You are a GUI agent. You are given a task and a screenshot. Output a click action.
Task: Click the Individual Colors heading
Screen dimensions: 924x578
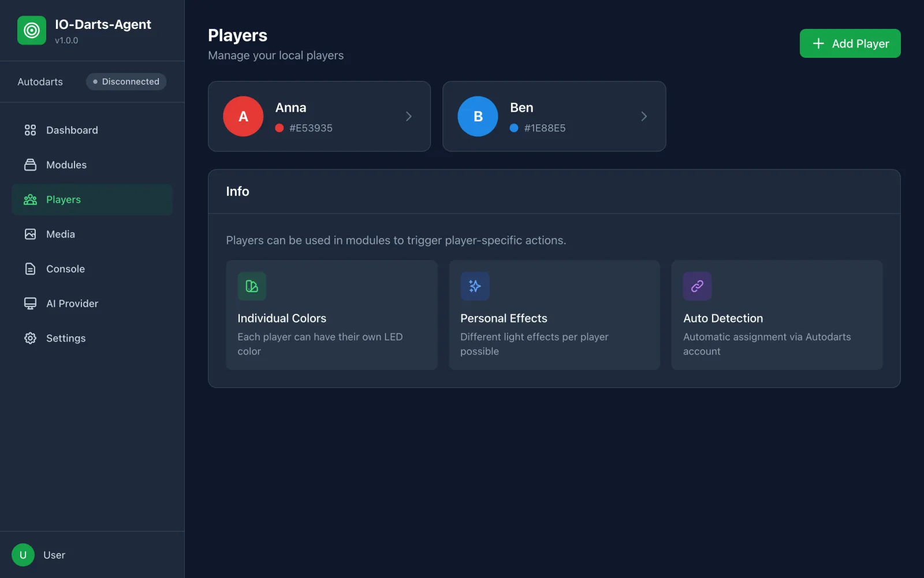click(x=282, y=318)
